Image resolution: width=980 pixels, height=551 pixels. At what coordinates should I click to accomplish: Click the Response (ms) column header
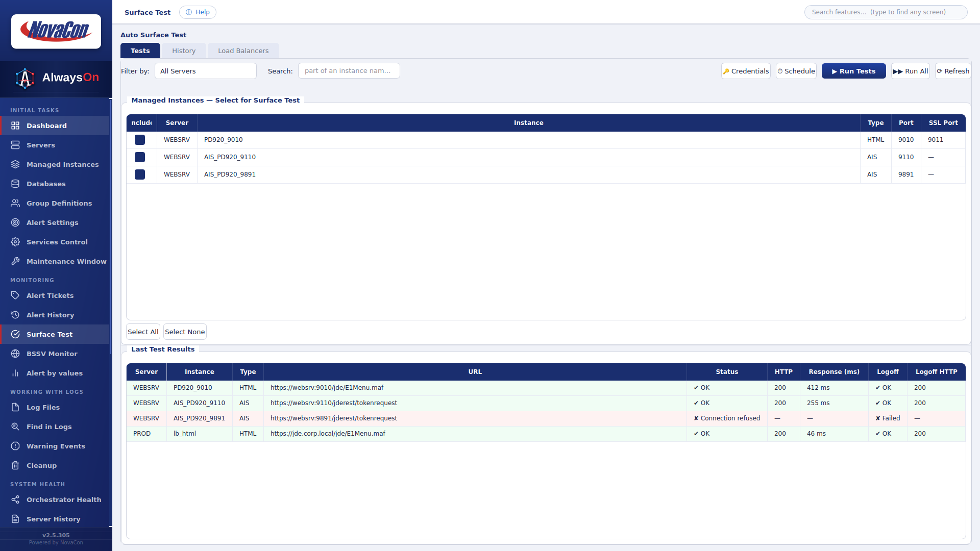(x=834, y=372)
